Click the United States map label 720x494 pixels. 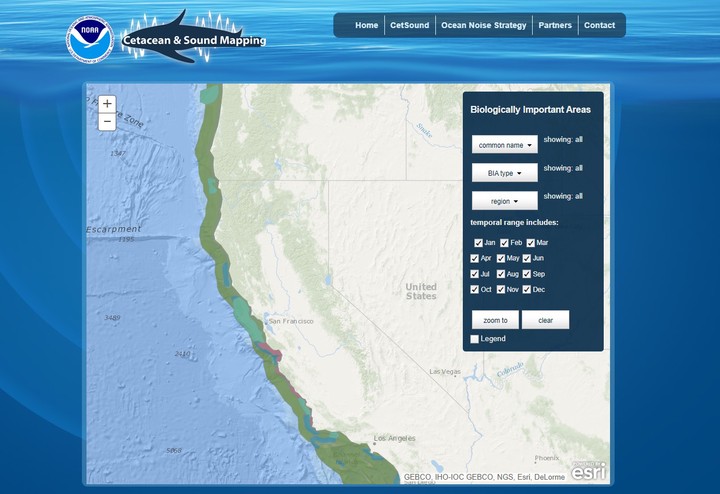[421, 291]
